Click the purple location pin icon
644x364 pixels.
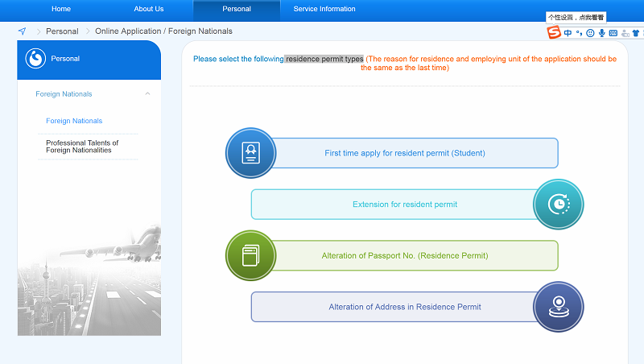tap(558, 307)
